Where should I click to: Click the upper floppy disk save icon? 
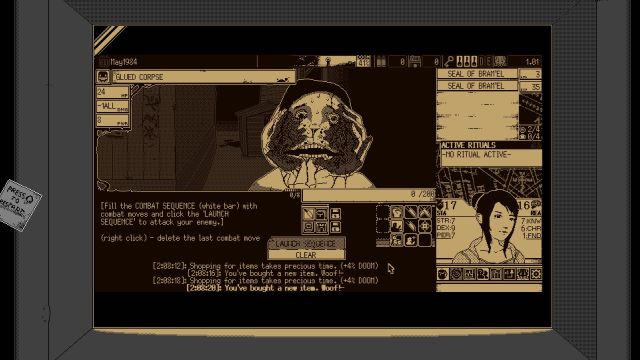[x=336, y=214]
